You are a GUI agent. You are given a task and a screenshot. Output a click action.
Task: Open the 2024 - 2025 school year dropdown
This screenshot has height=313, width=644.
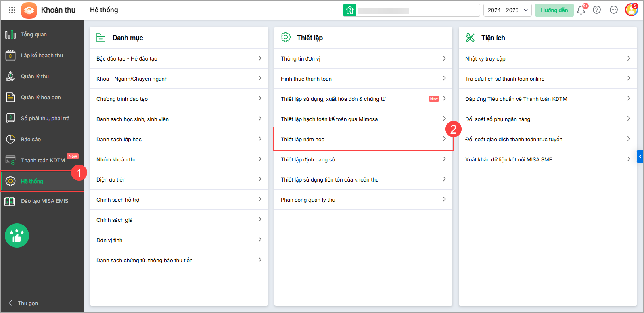click(508, 10)
